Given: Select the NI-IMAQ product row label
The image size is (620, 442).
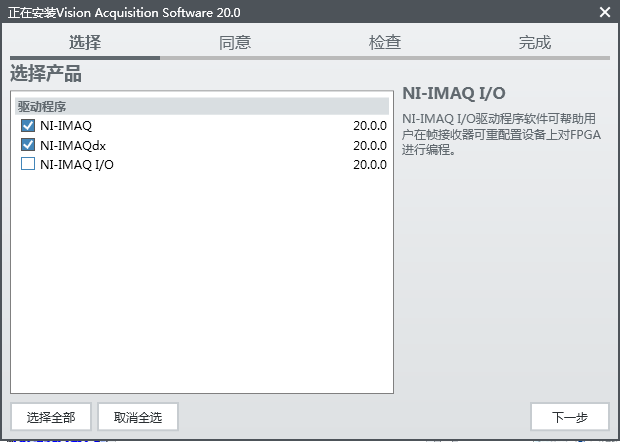Looking at the screenshot, I should point(66,126).
